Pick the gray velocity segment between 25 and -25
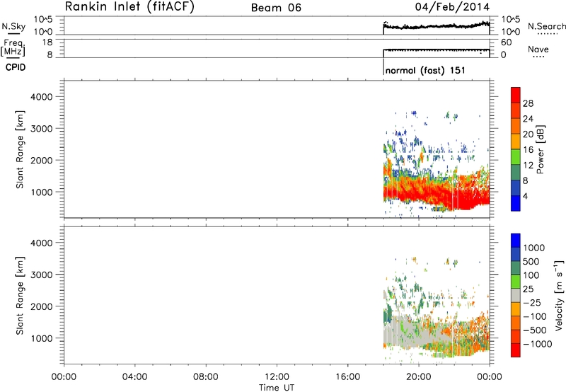Viewport: 566px width, 392px height. [x=516, y=296]
